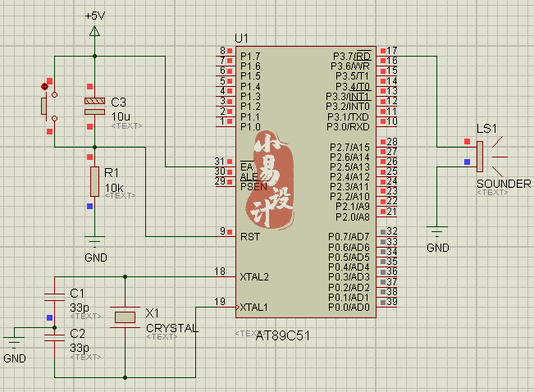Click the RST pin 9 on U1
Screen dimensions: 534x392
point(226,236)
